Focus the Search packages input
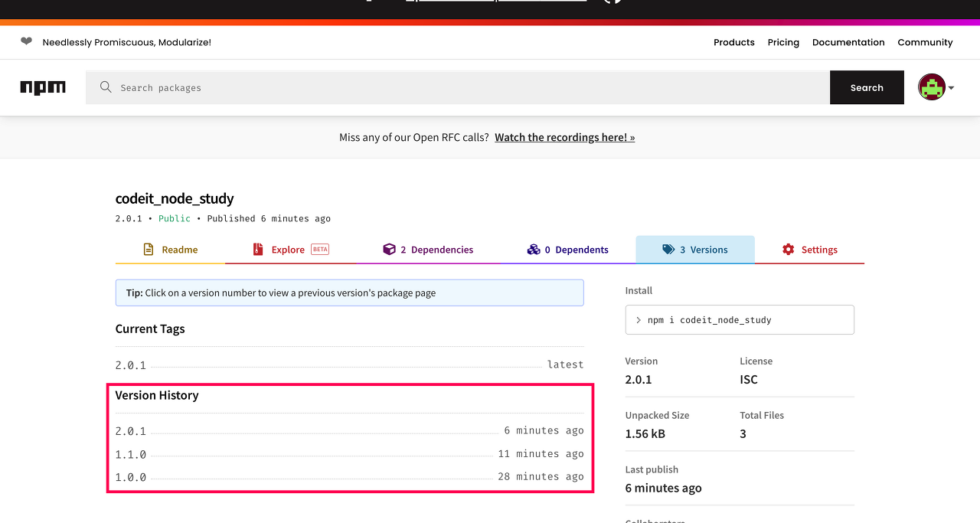Screen dimensions: 980x523 pyautogui.click(x=457, y=88)
